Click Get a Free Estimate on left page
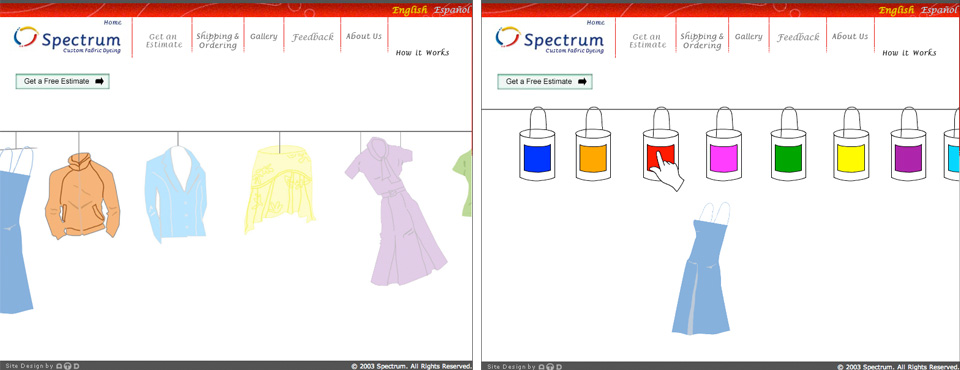This screenshot has height=370, width=960. click(62, 81)
